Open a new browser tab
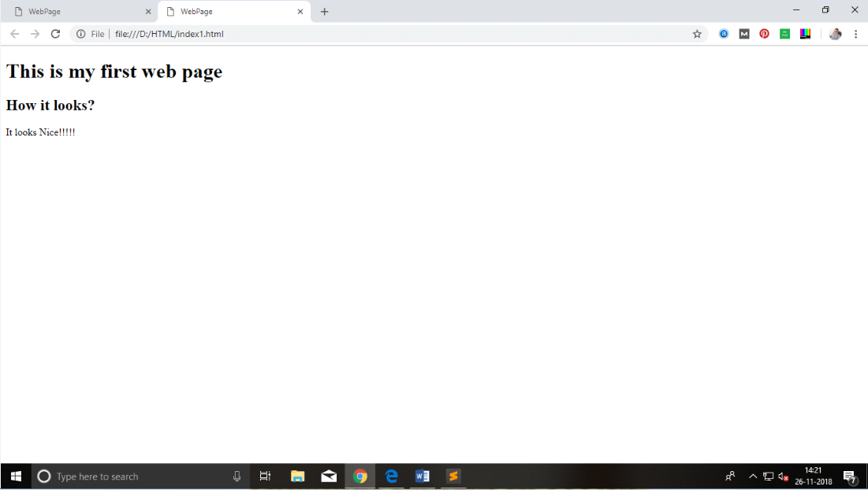The width and height of the screenshot is (868, 490). [x=324, y=12]
